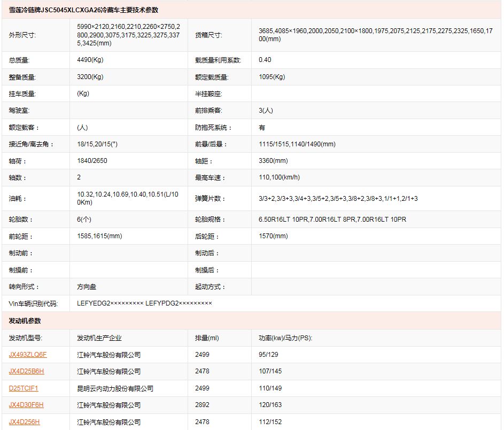Click the D25TCIF1 engine link
This screenshot has width=504, height=430.
pyautogui.click(x=24, y=388)
